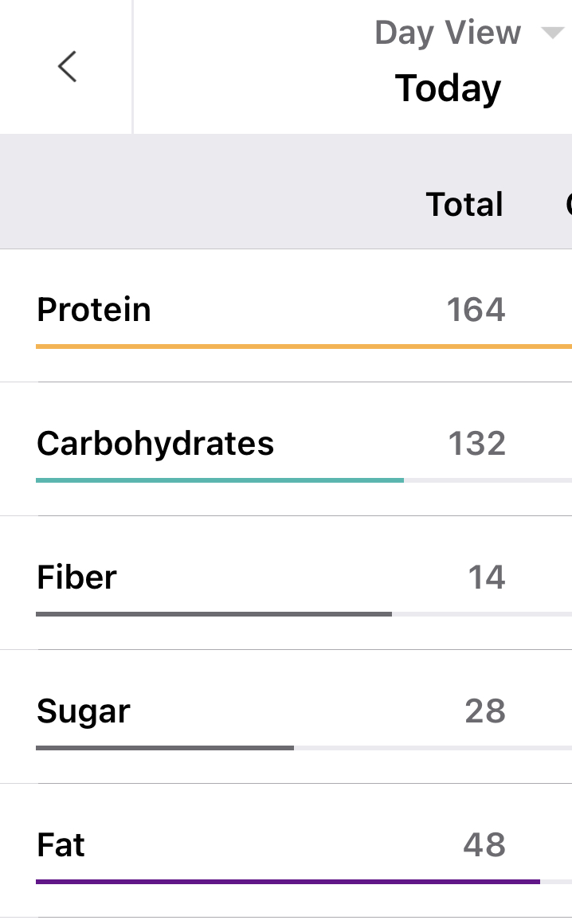This screenshot has height=924, width=572.
Task: Open the Fat nutrient row
Action: [61, 844]
